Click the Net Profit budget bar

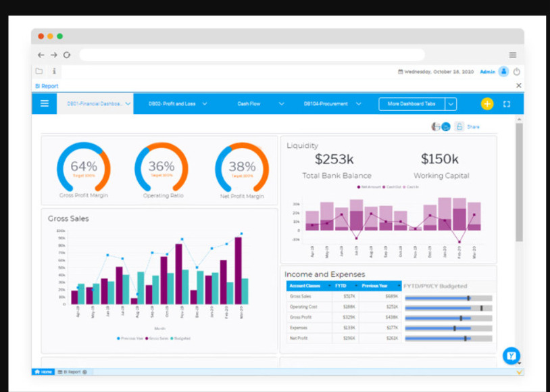point(448,339)
